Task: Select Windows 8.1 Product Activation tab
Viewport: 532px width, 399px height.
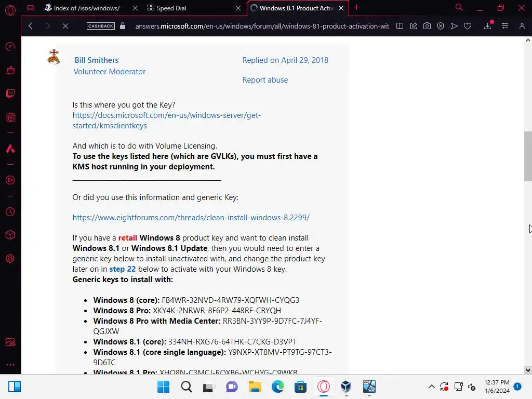Action: [297, 8]
